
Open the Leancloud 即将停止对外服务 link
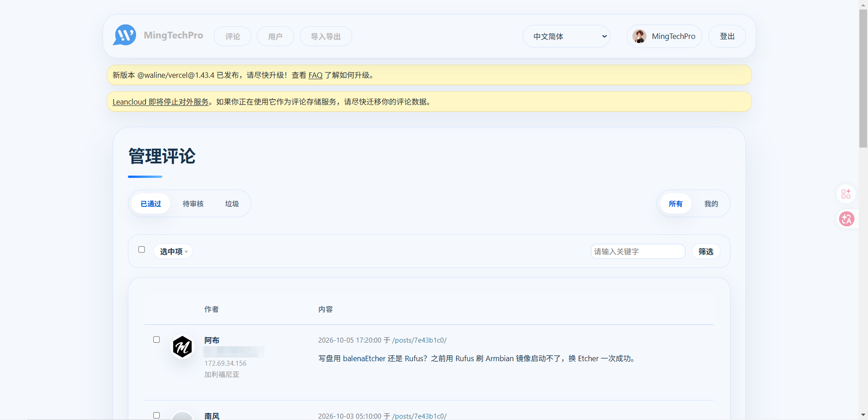pyautogui.click(x=160, y=102)
